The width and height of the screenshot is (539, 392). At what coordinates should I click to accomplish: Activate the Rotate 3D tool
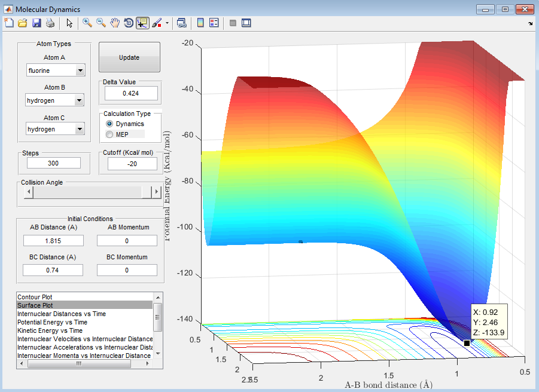pyautogui.click(x=128, y=23)
